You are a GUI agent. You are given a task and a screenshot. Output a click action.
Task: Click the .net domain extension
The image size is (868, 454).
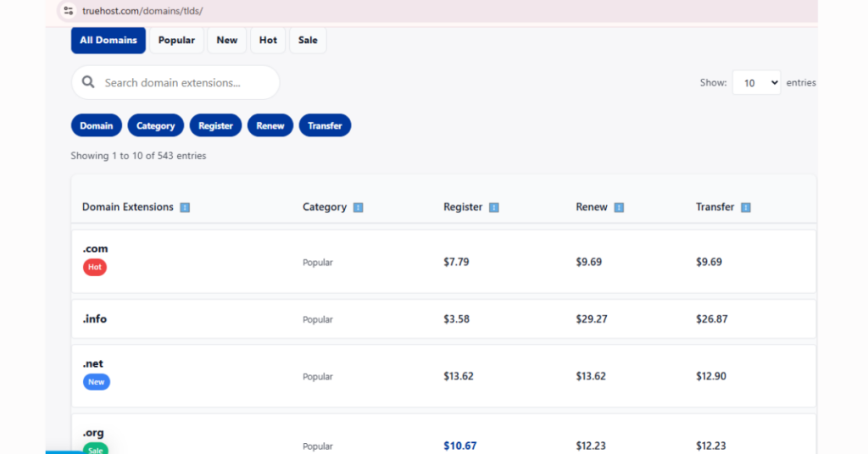click(x=93, y=364)
